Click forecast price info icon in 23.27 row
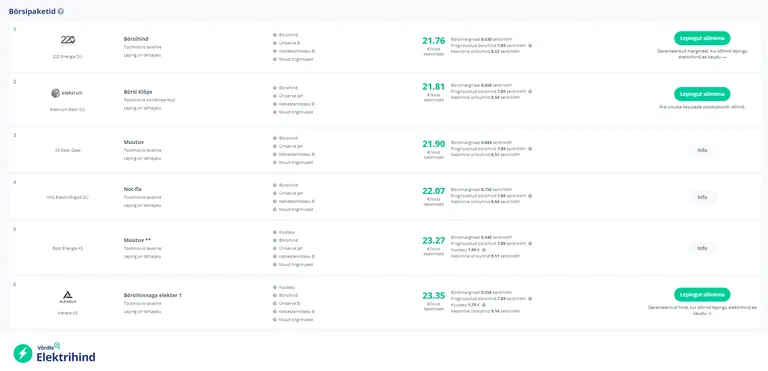The height and width of the screenshot is (371, 768). coord(530,243)
